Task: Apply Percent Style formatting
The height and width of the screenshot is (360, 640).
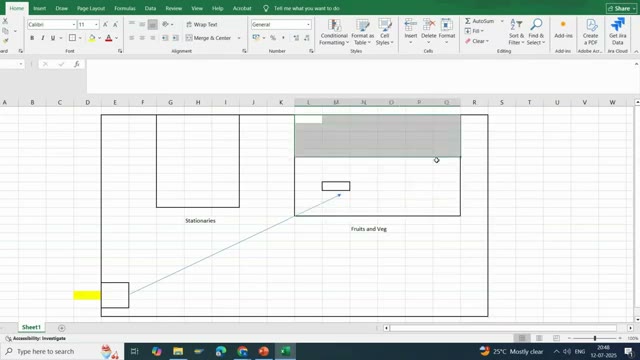Action: 273,38
